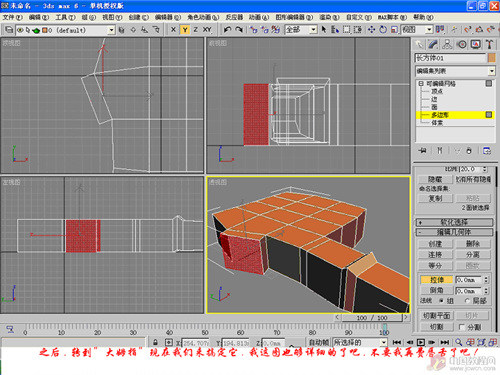Select the Rotate tool in the toolbar
The height and width of the screenshot is (375, 500).
(x=383, y=30)
